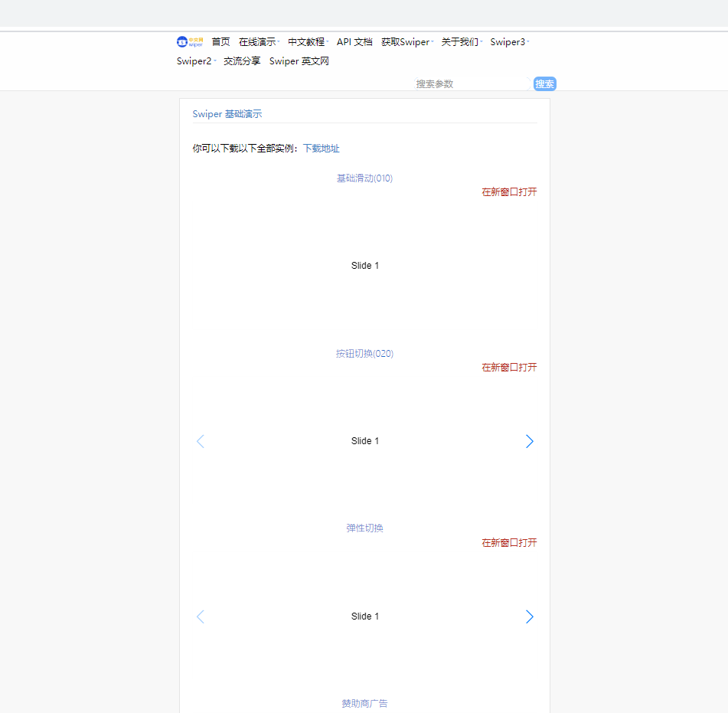This screenshot has width=728, height=713.
Task: Go to next slide in 按钮切换(020) demo
Action: coord(529,441)
